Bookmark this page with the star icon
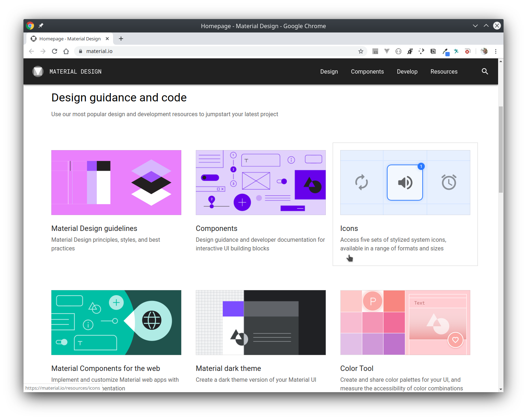This screenshot has width=527, height=420. (x=361, y=51)
